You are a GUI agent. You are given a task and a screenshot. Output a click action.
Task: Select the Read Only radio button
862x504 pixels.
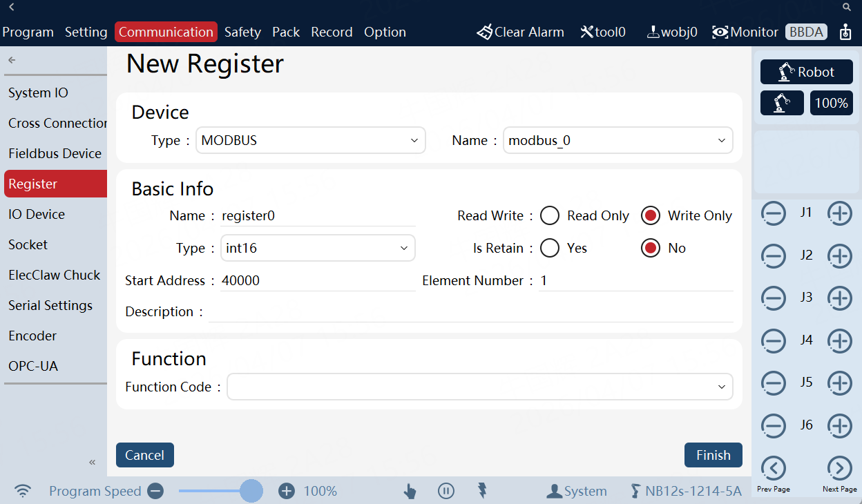(550, 216)
